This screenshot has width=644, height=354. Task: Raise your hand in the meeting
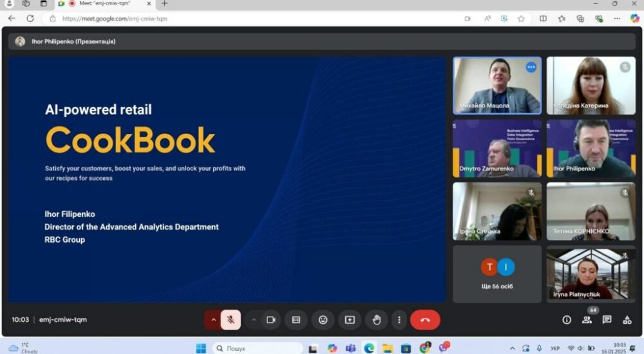(x=377, y=320)
